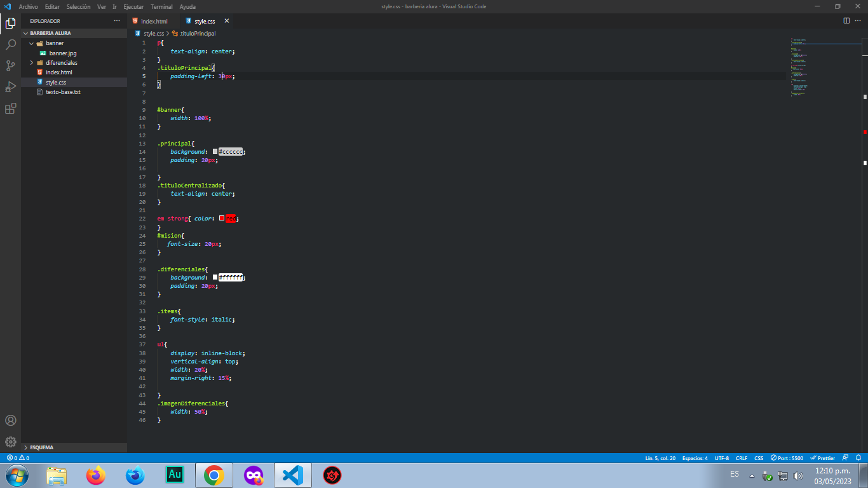Click the Prettier status item
Screen dimensions: 868x488
(823, 457)
